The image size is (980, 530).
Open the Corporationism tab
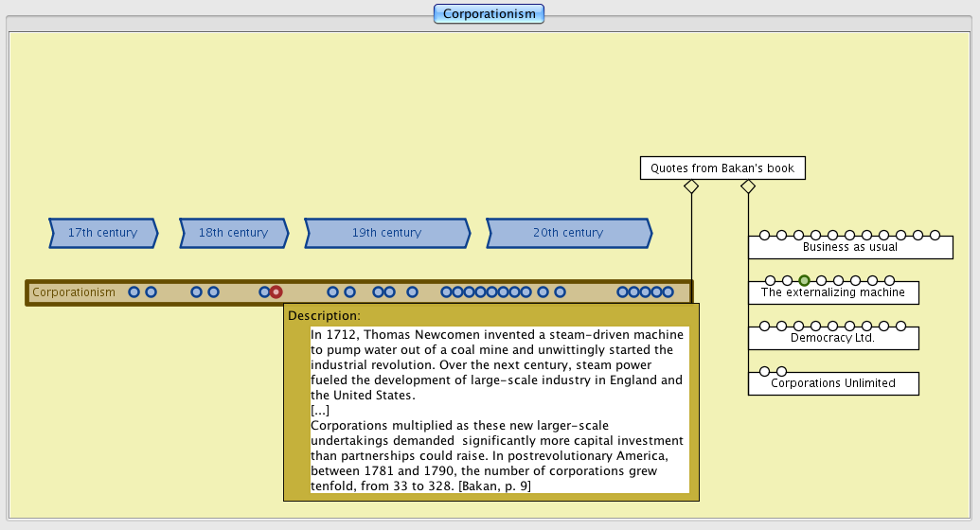coord(489,13)
